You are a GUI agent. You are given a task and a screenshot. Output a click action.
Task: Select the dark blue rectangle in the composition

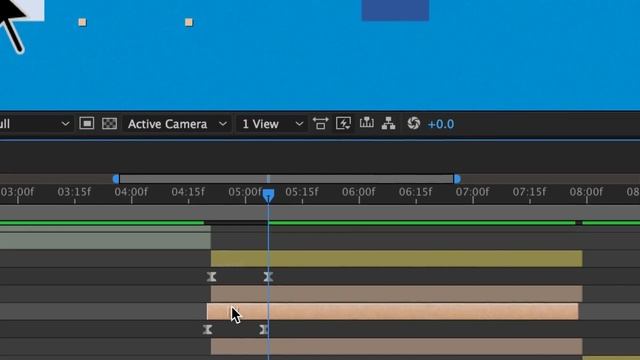pyautogui.click(x=395, y=10)
